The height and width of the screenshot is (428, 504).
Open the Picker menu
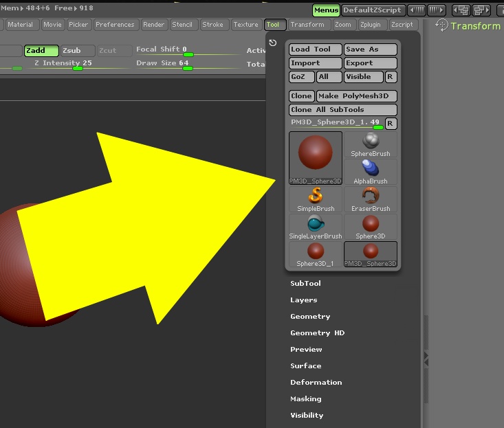click(78, 25)
